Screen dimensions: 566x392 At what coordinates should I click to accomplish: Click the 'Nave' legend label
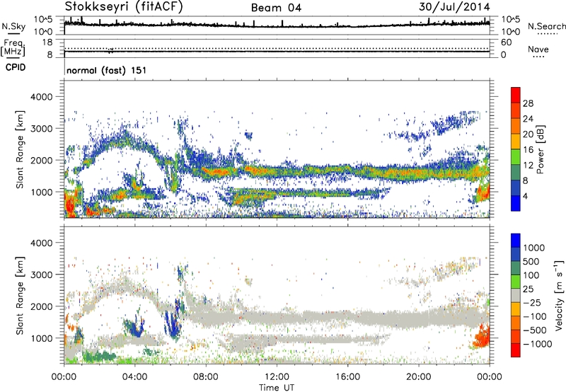(538, 49)
